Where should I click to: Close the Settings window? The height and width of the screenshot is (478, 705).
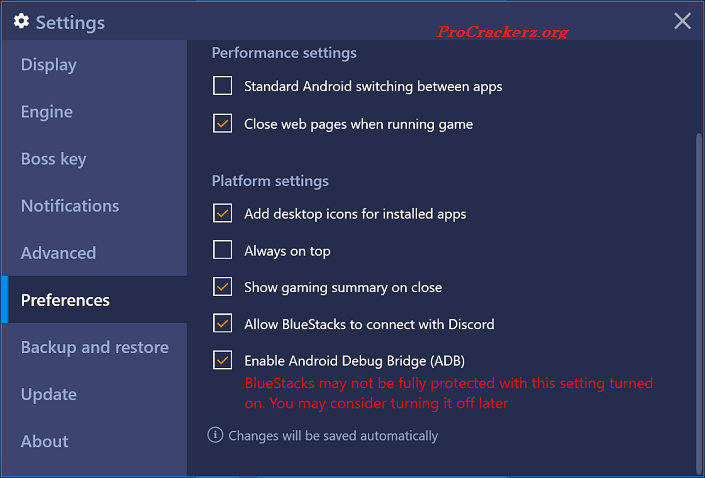(x=682, y=21)
